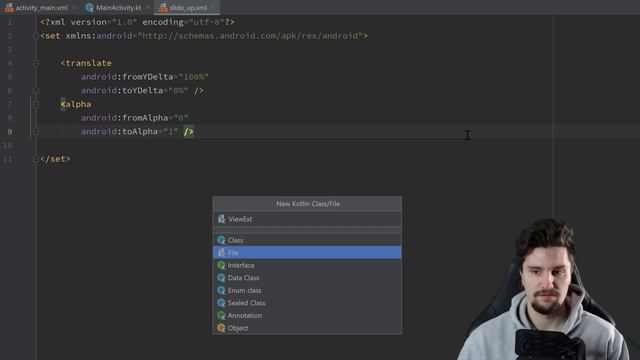Click the closing set fold marker on line 11
Screen dimensions: 640x360
pyautogui.click(x=36, y=159)
